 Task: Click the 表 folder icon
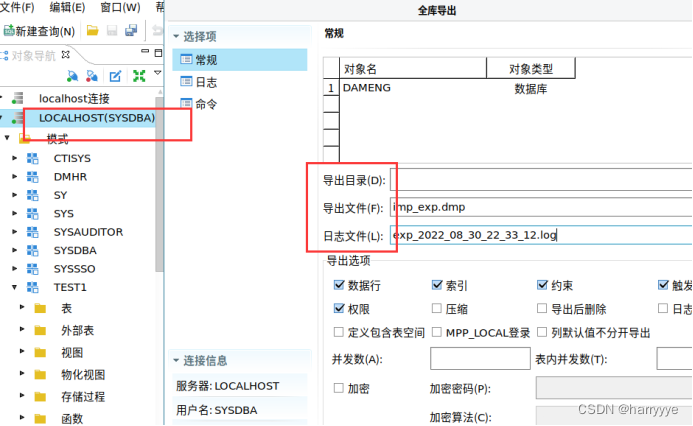pyautogui.click(x=40, y=308)
